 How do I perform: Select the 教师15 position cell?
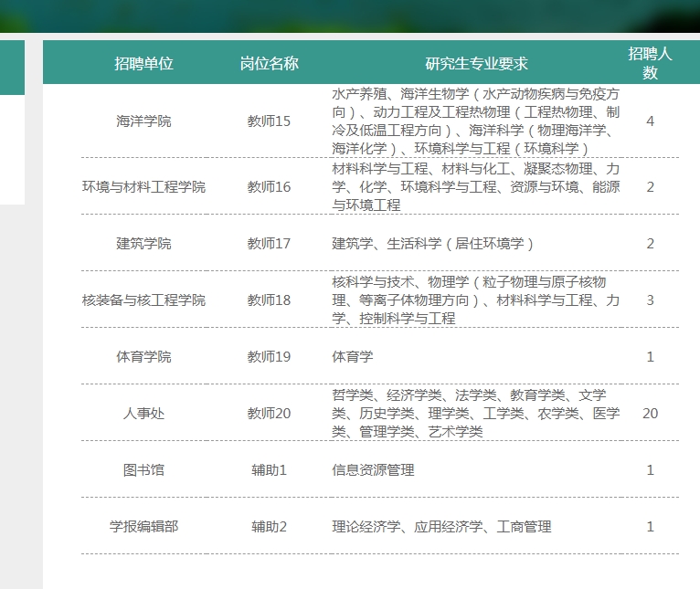coord(269,121)
